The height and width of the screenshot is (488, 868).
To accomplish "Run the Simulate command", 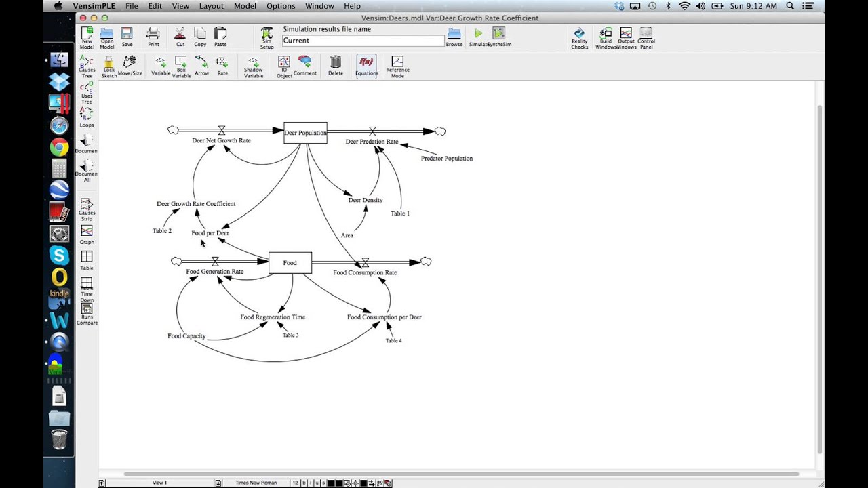I will coord(479,37).
